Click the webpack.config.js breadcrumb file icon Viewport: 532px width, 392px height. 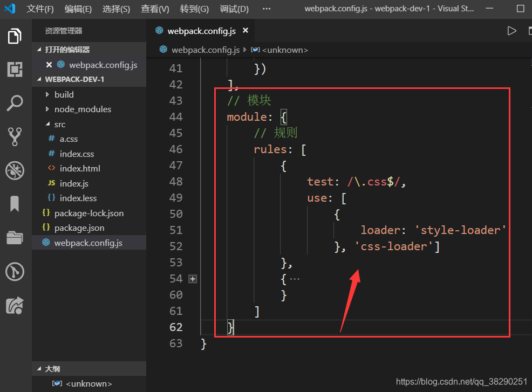pos(163,50)
